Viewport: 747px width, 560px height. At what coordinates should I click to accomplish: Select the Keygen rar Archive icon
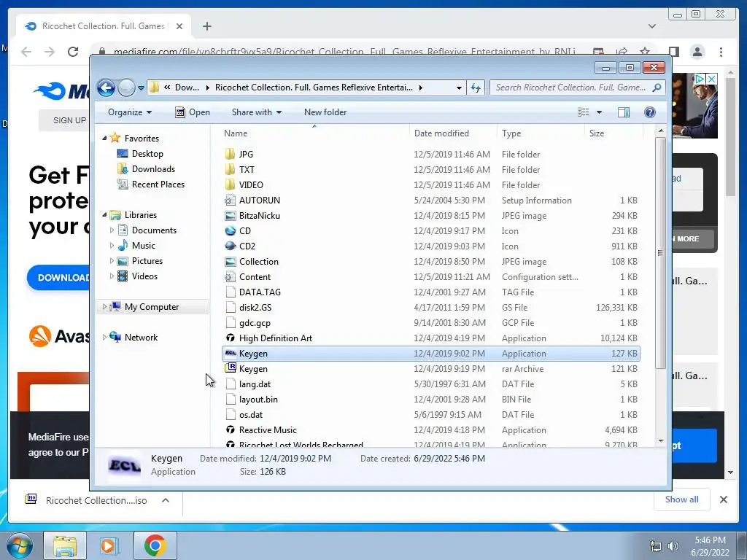click(230, 368)
